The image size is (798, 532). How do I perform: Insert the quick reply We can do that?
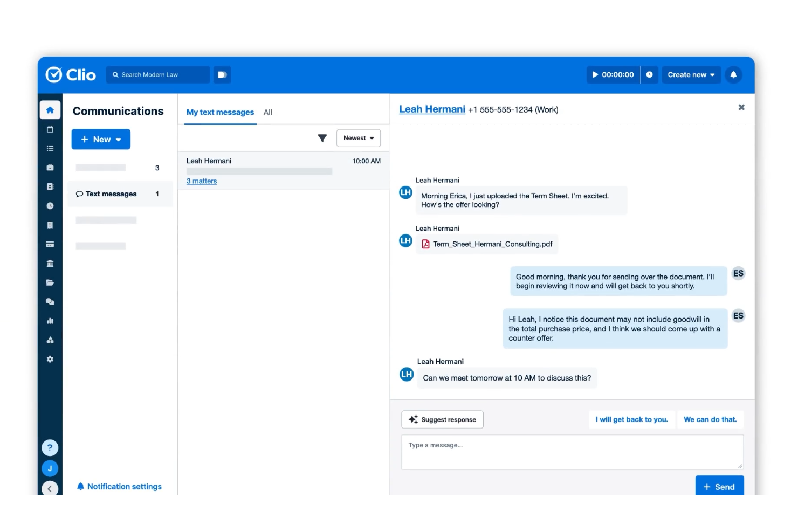click(x=710, y=419)
